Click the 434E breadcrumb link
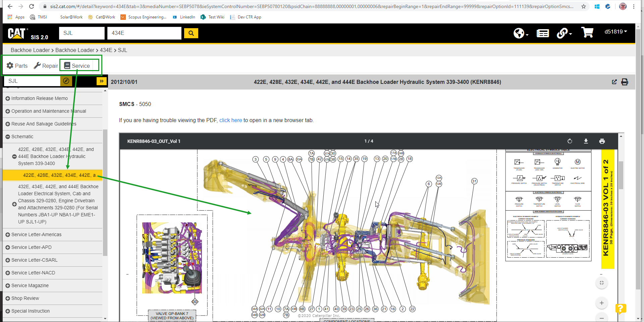The width and height of the screenshot is (644, 322). (x=106, y=50)
